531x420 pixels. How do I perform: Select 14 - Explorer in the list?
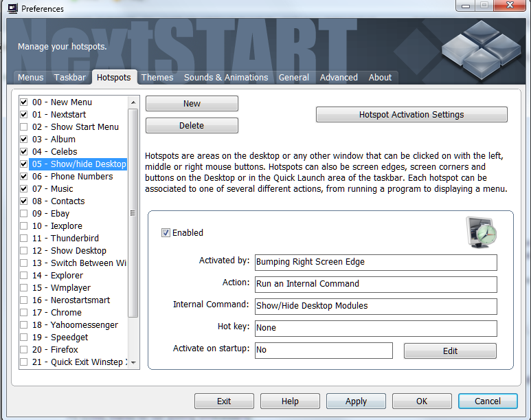67,276
